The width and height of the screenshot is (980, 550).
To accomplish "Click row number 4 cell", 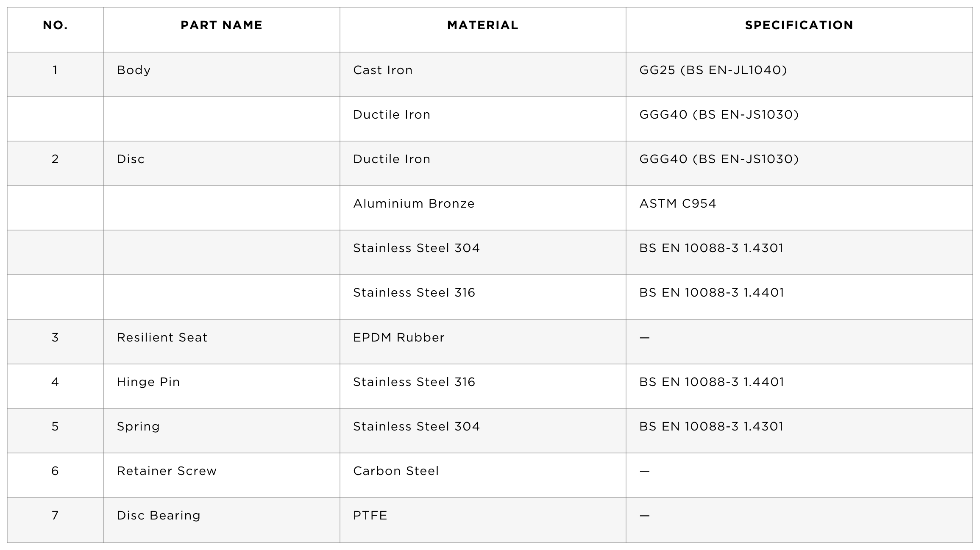I will pyautogui.click(x=55, y=386).
